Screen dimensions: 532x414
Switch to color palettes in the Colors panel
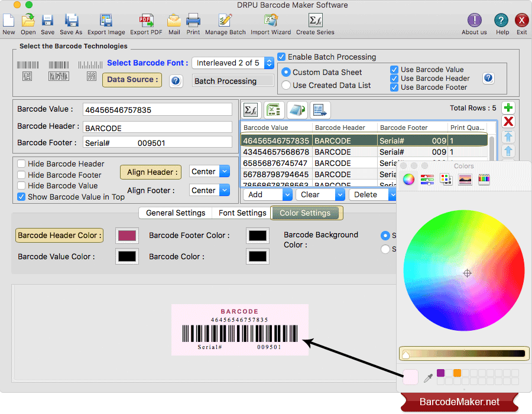click(x=446, y=180)
